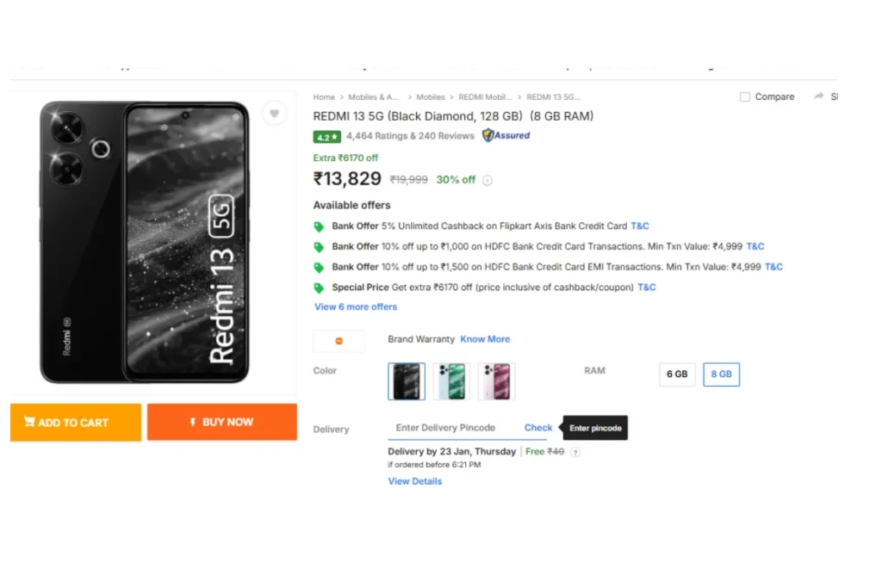Select the 6 GB RAM option

coord(677,374)
